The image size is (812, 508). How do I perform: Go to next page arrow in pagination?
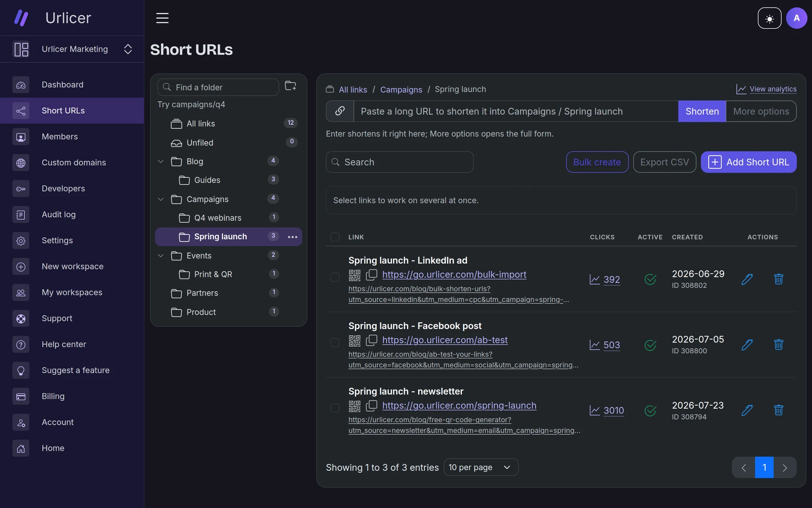point(785,467)
